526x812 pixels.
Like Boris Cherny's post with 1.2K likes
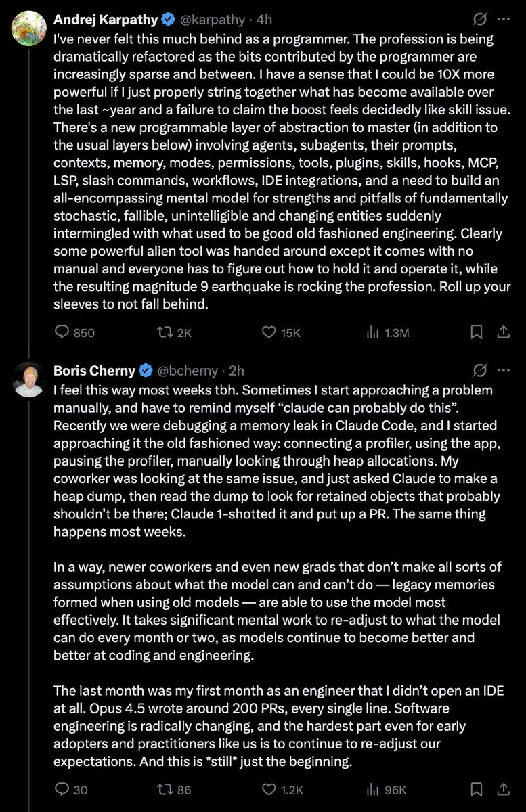point(269,789)
